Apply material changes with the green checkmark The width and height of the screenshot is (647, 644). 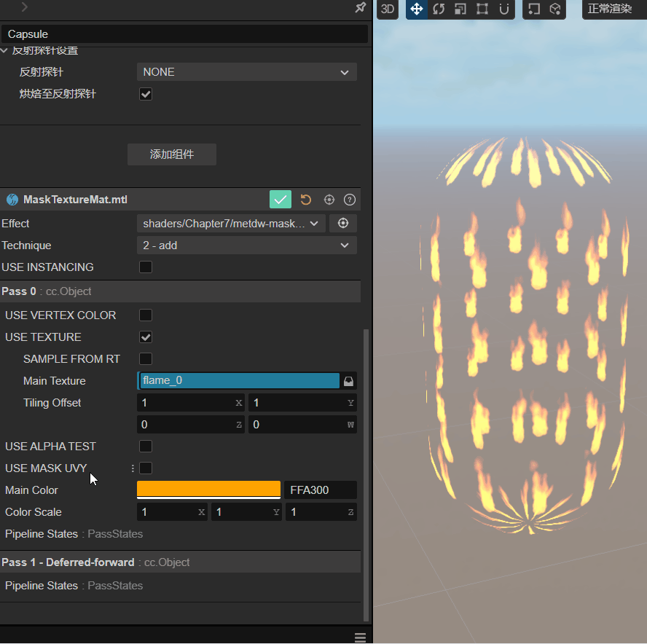pyautogui.click(x=280, y=199)
